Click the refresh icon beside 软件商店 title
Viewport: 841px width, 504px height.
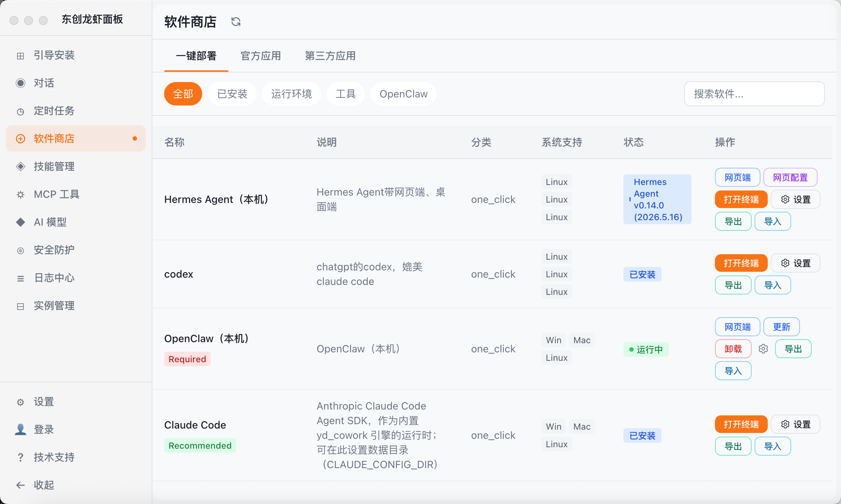[x=236, y=22]
